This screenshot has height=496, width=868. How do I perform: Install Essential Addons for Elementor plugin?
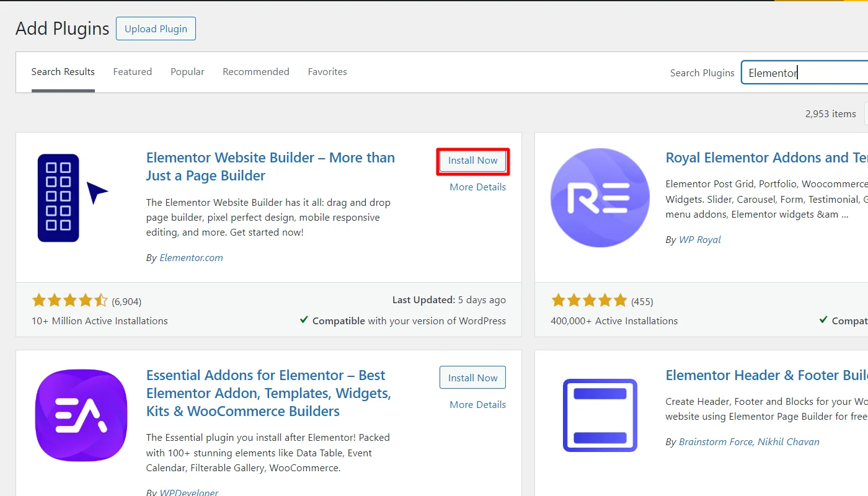tap(472, 378)
